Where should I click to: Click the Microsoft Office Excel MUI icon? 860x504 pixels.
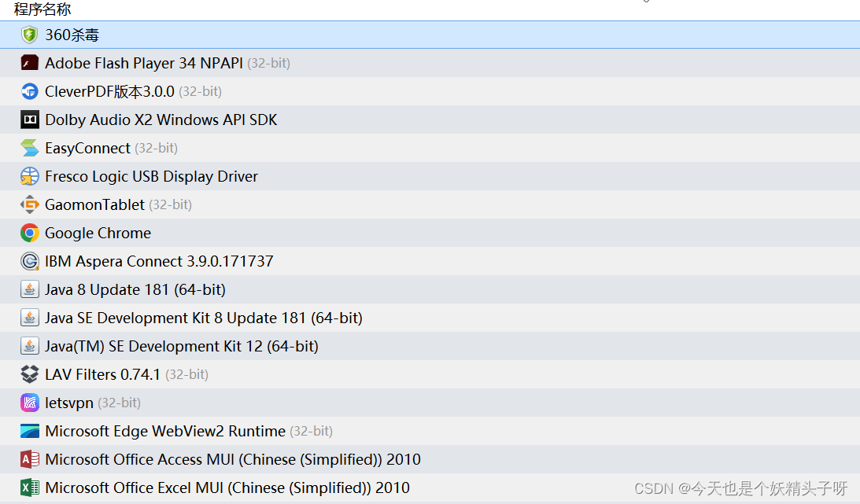(x=30, y=487)
